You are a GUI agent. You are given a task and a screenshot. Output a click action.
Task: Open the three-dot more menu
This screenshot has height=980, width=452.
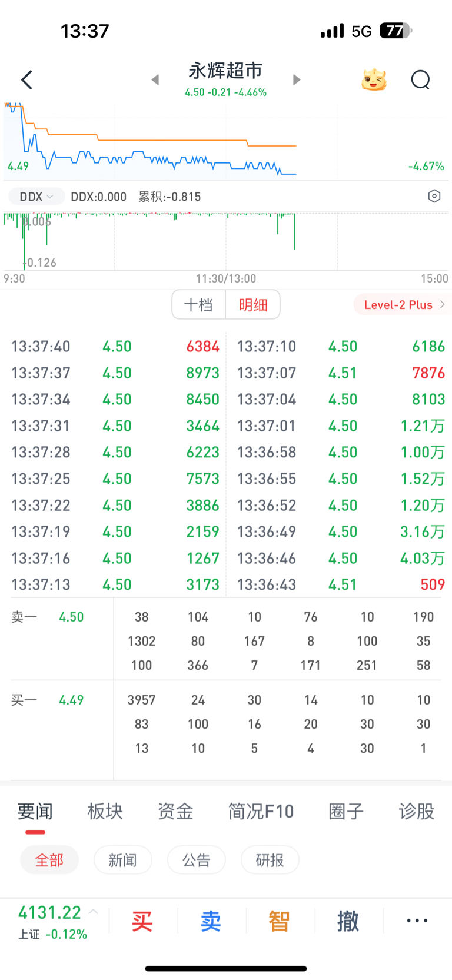pyautogui.click(x=417, y=921)
